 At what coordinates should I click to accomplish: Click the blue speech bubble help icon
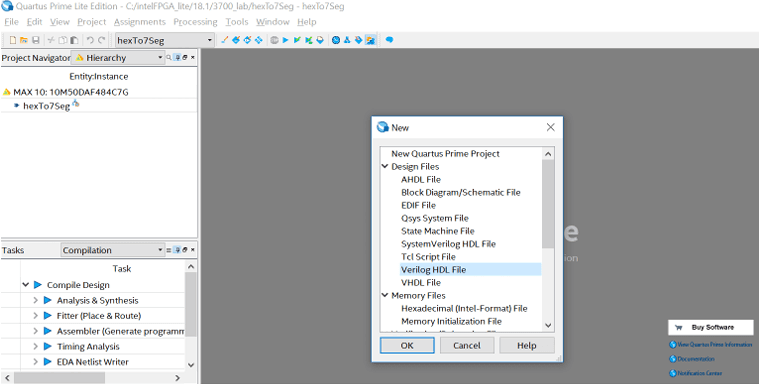389,40
